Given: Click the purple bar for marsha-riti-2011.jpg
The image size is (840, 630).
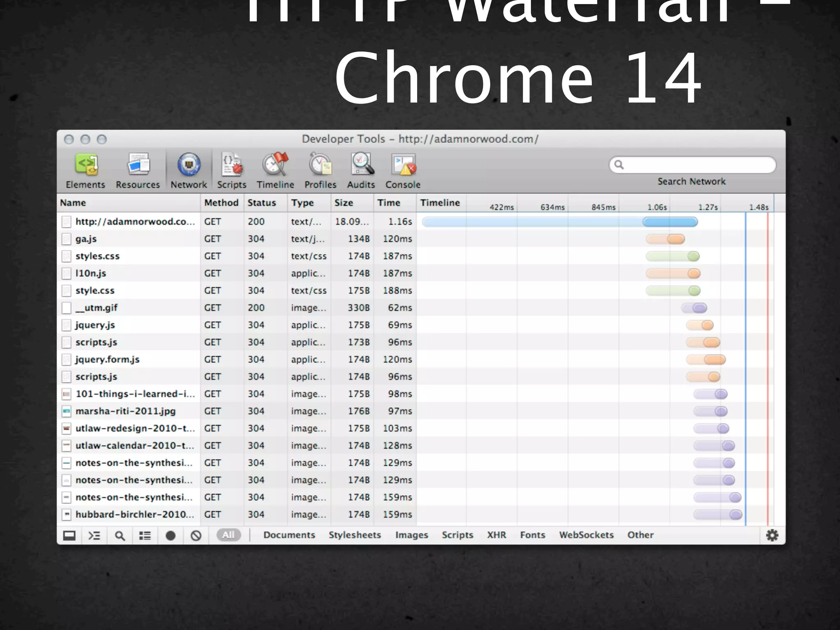Looking at the screenshot, I should point(710,411).
